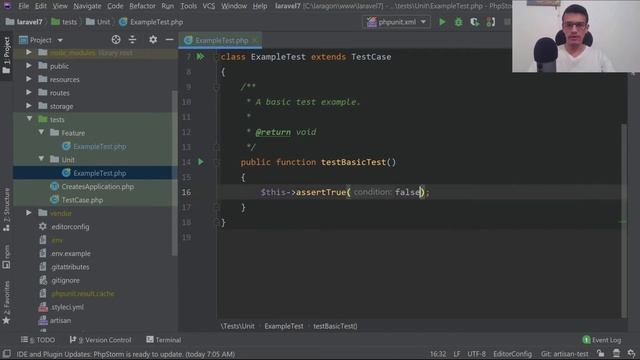Open Git branch artisan-test widget
The height and width of the screenshot is (360, 640).
coord(564,354)
